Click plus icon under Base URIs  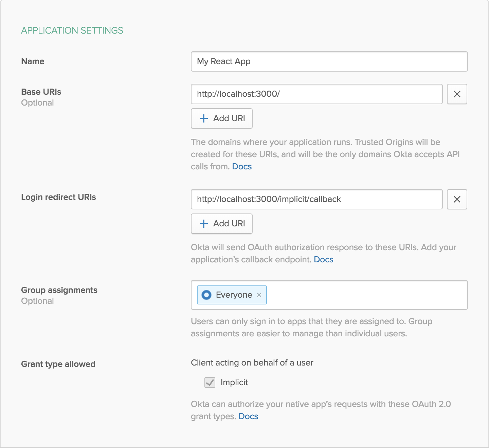204,118
